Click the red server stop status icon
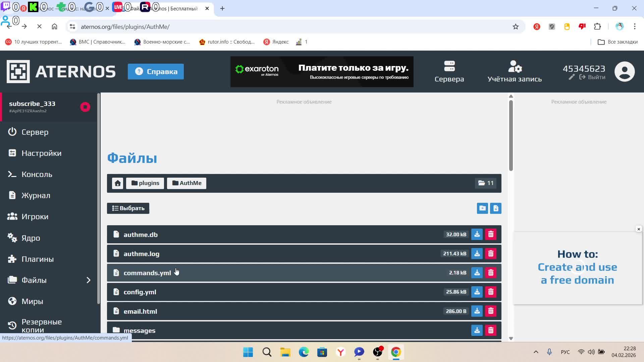Image resolution: width=644 pixels, height=362 pixels. click(x=85, y=107)
